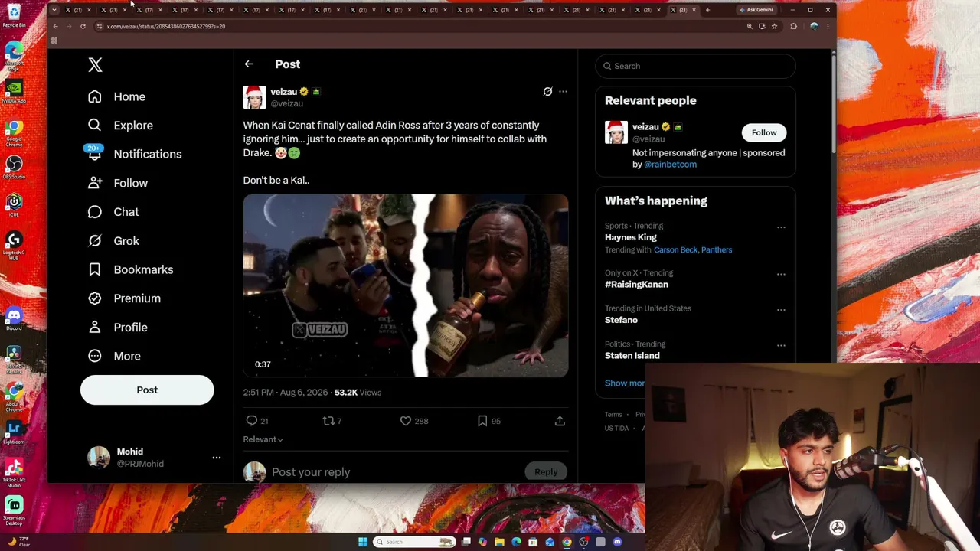980x551 pixels.
Task: Click the Post button in sidebar
Action: tap(147, 390)
